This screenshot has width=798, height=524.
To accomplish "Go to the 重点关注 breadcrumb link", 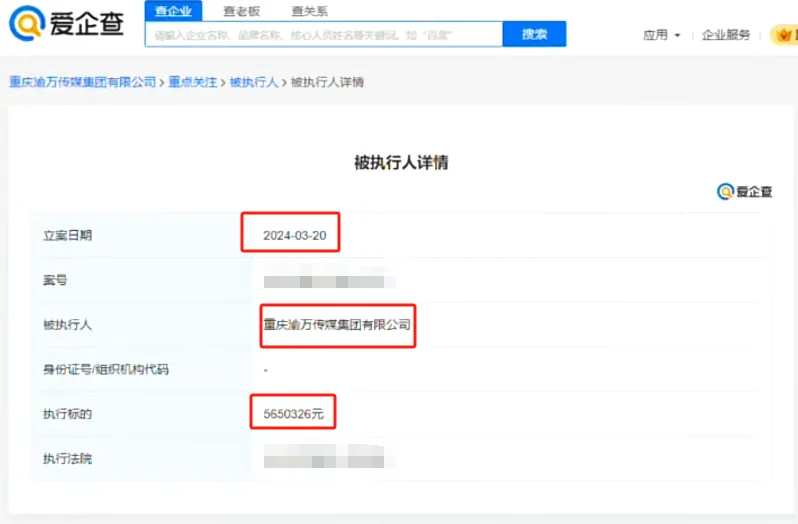I will pos(193,82).
